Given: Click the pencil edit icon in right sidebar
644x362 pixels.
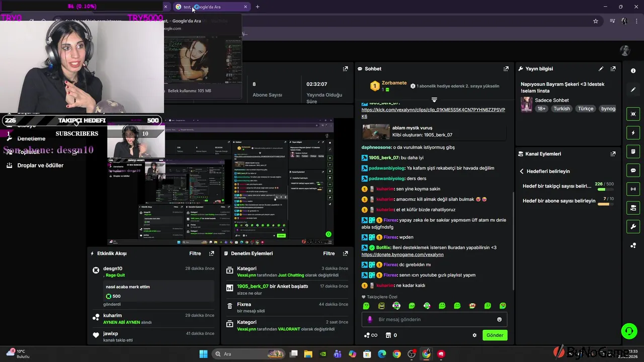Looking at the screenshot, I should coord(633,89).
